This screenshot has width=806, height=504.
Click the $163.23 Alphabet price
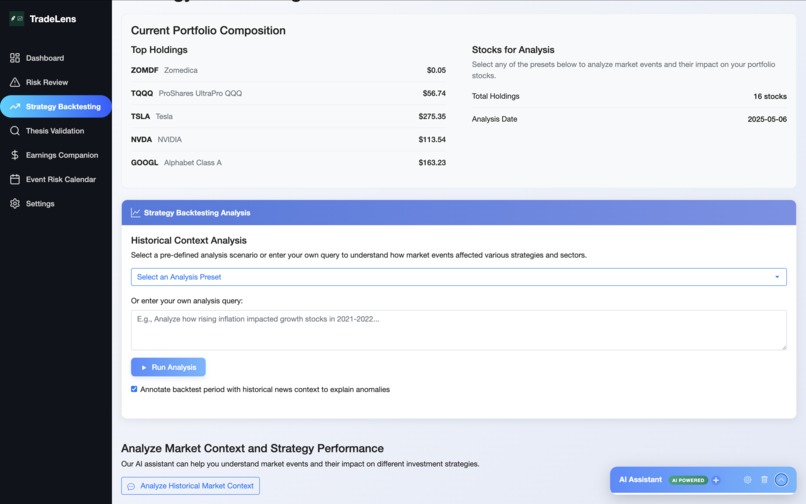coord(432,163)
